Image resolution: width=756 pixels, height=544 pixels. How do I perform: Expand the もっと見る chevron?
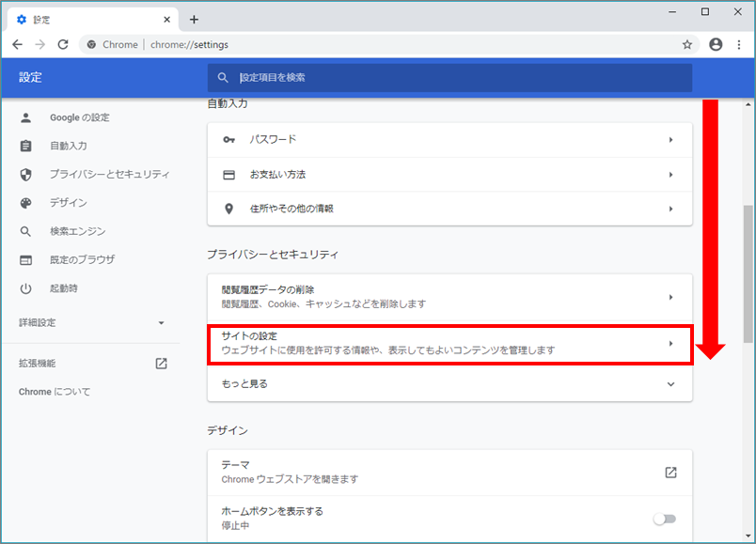click(x=670, y=384)
